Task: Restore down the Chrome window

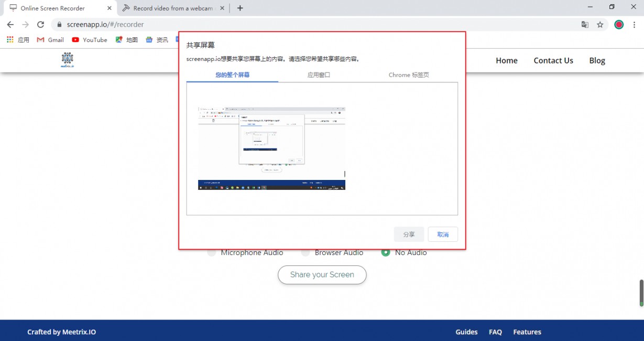Action: pyautogui.click(x=612, y=7)
